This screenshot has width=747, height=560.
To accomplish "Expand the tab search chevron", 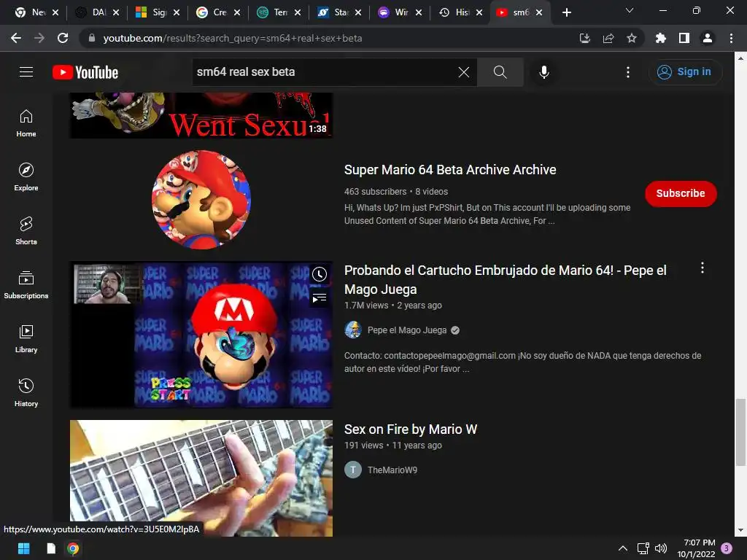I will pyautogui.click(x=630, y=10).
